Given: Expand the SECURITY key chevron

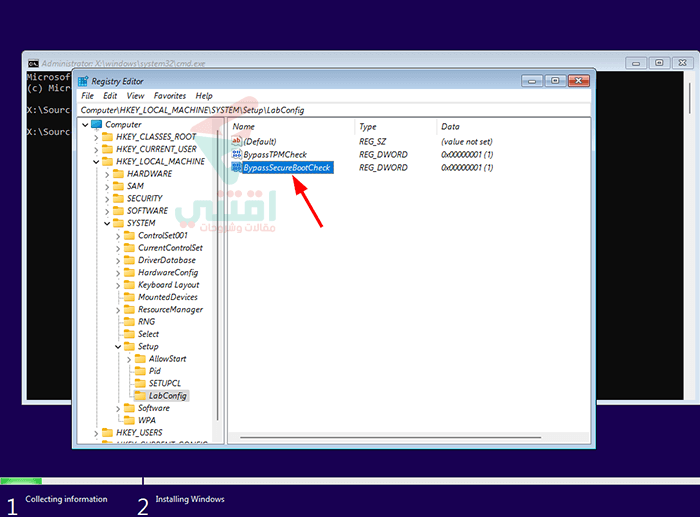Looking at the screenshot, I should (x=107, y=199).
